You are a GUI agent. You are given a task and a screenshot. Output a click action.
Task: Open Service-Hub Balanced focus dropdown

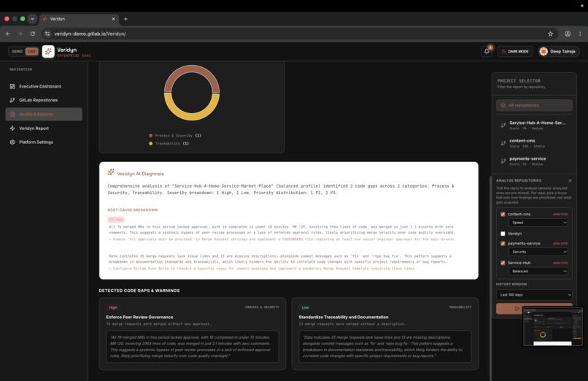tap(538, 272)
